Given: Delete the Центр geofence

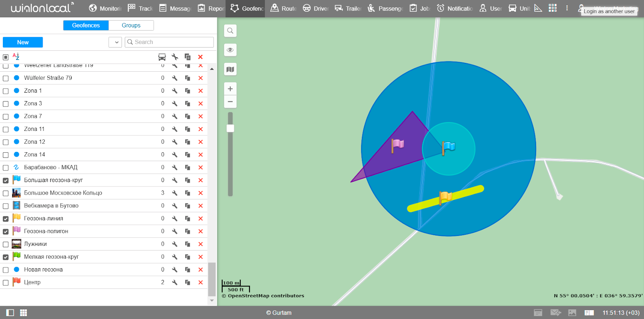Looking at the screenshot, I should [200, 282].
